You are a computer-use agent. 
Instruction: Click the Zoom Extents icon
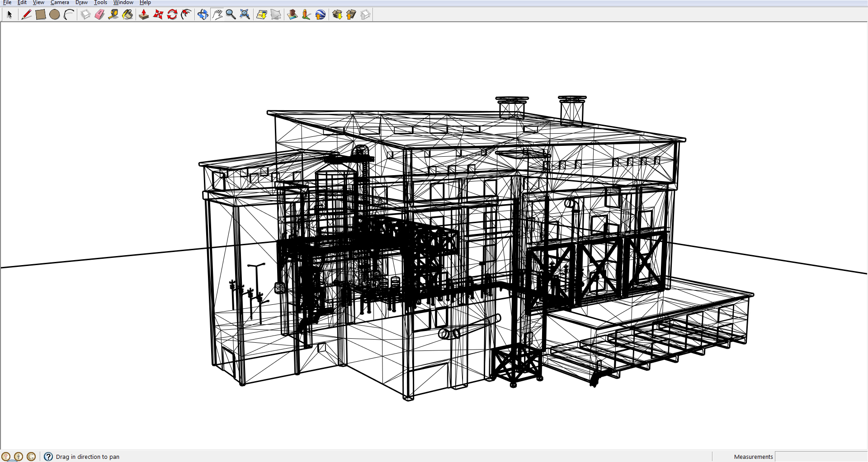tap(245, 14)
